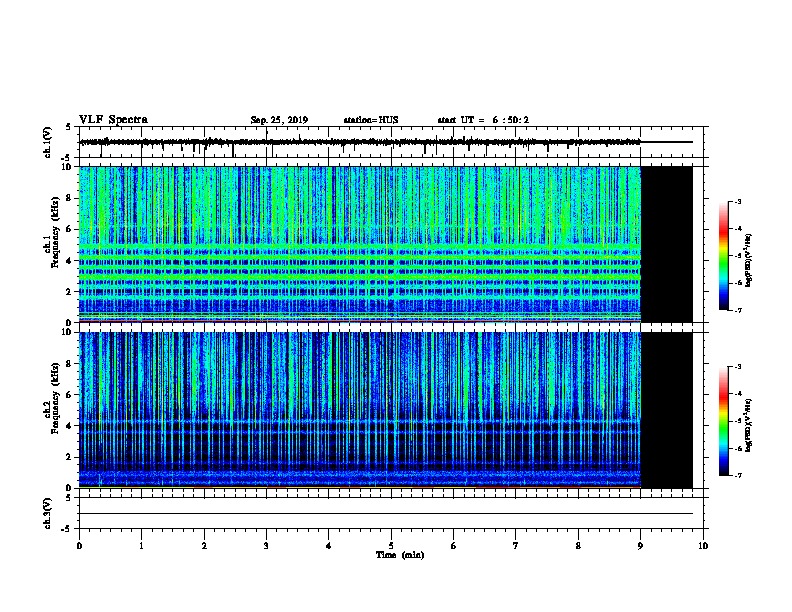
Task: Click the "VLF Spectra" plot title
Action: 113,120
